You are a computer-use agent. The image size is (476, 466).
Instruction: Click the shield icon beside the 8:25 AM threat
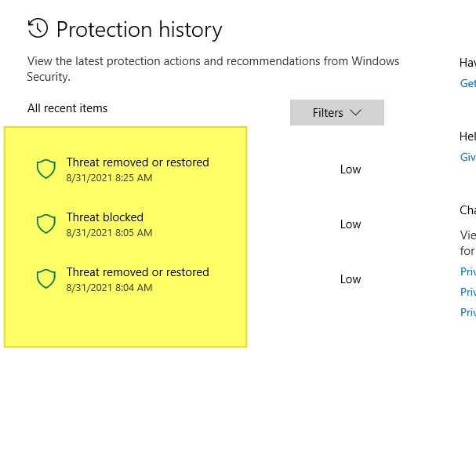[46, 169]
